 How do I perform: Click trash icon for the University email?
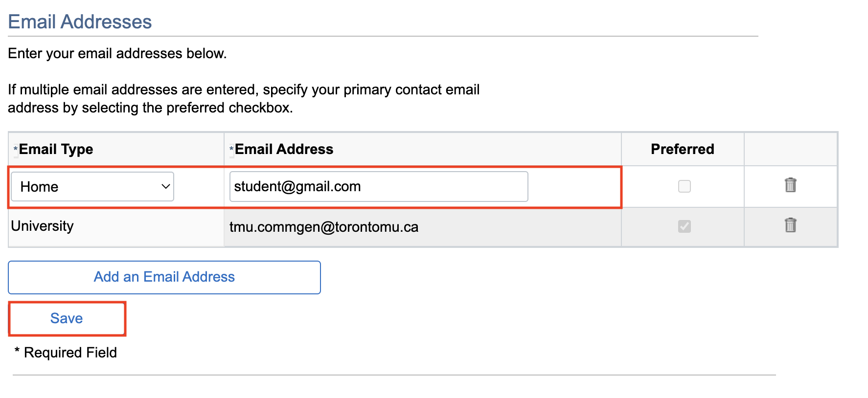pos(790,225)
